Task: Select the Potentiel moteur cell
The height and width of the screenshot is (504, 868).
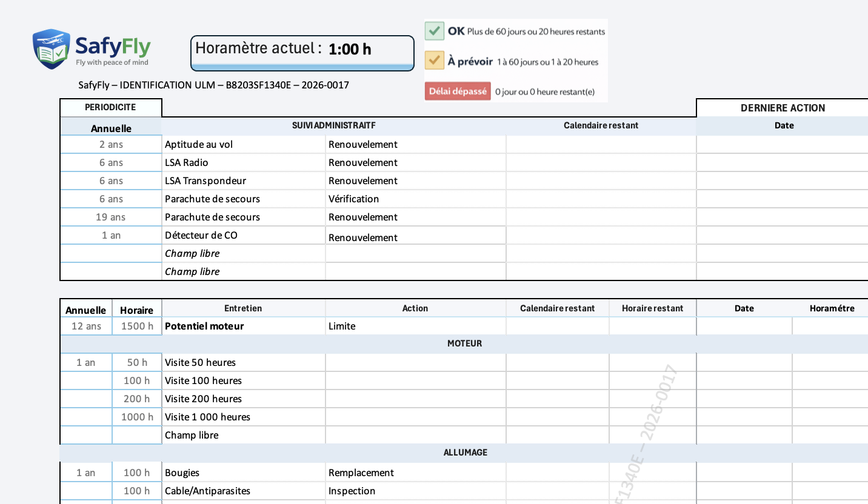Action: 243,326
